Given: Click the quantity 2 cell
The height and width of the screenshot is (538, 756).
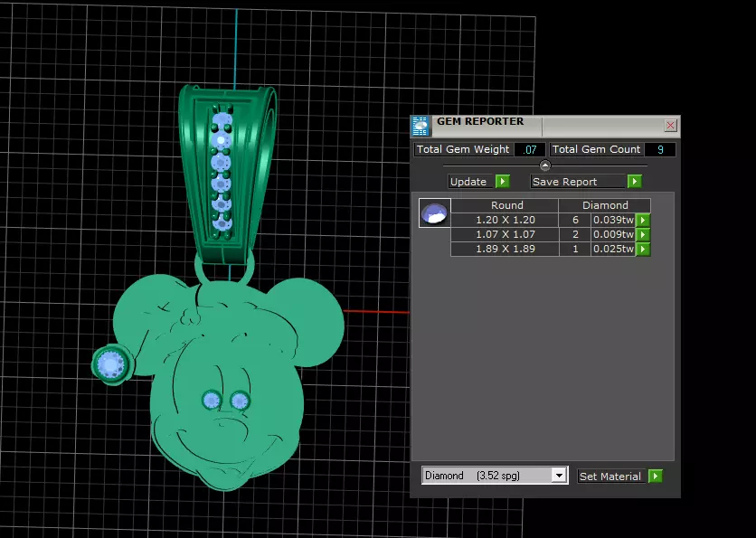Looking at the screenshot, I should coord(575,234).
